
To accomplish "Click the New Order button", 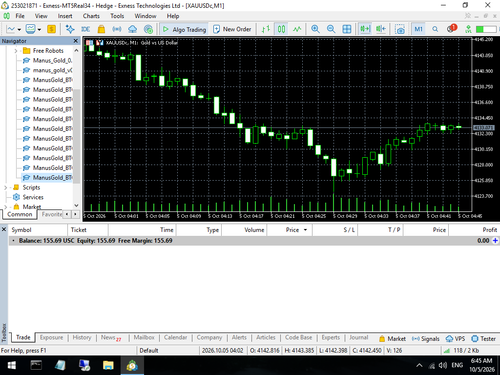I will [232, 29].
